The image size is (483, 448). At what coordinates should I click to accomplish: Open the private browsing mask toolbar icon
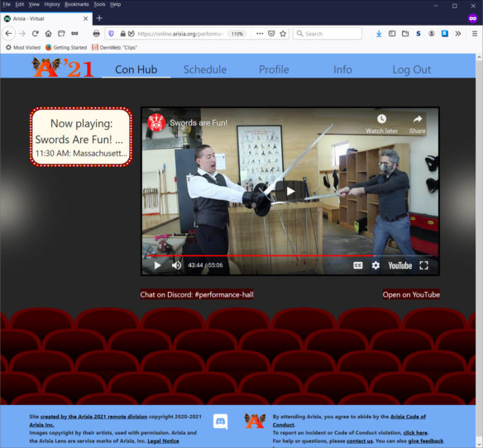click(x=74, y=34)
